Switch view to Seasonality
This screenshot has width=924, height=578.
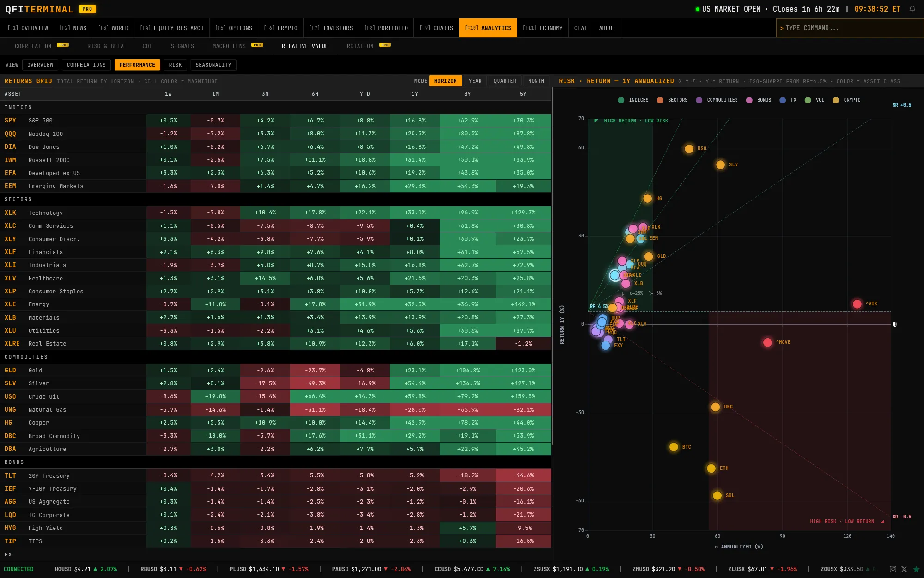click(213, 65)
